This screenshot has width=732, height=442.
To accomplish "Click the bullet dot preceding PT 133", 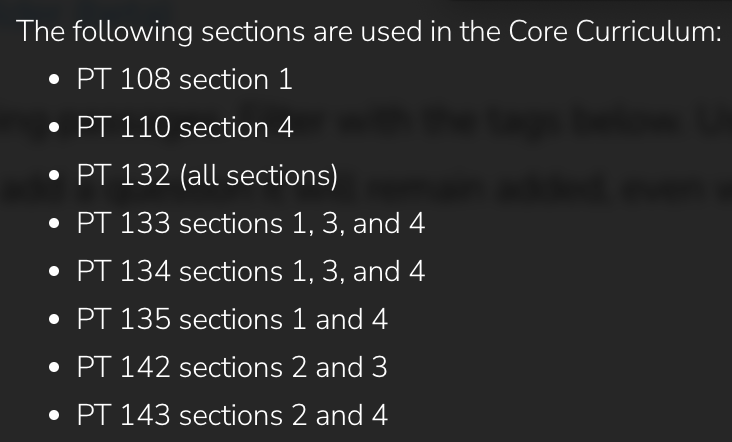I will point(54,225).
